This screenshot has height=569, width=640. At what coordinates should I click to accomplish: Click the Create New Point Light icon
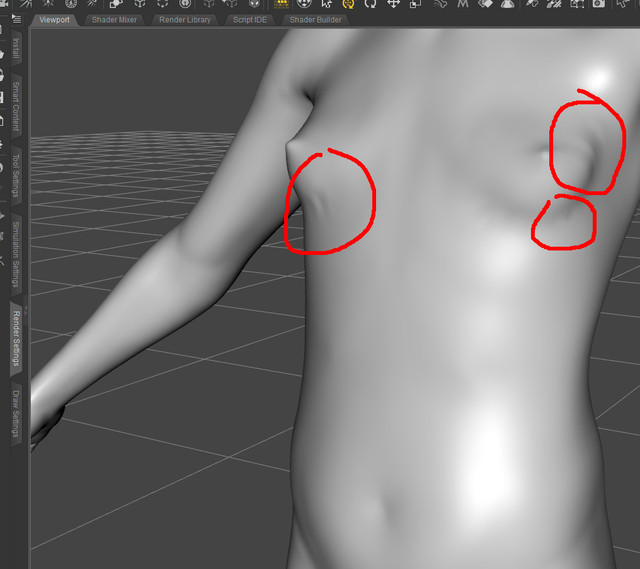tap(71, 4)
